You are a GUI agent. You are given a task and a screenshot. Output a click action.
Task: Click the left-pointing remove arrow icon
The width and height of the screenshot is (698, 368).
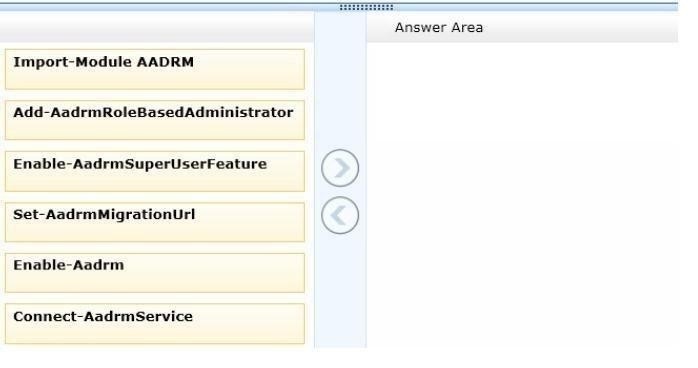340,215
